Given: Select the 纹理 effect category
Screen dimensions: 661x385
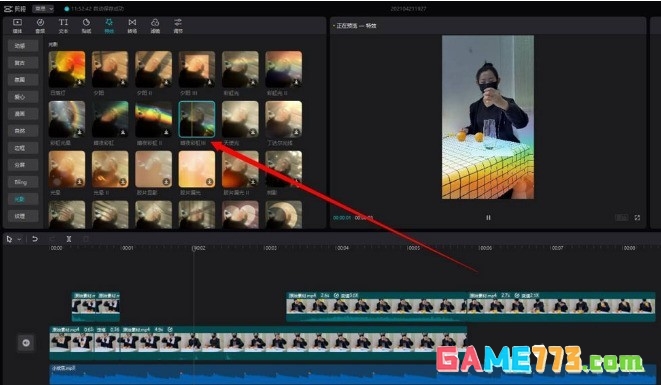Looking at the screenshot, I should coord(23,216).
